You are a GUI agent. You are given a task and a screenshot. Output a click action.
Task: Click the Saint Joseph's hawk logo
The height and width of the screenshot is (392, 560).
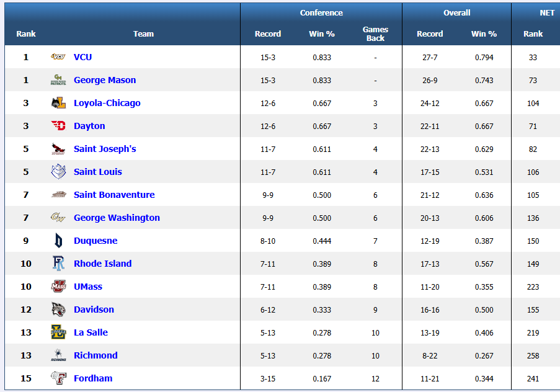tap(58, 149)
